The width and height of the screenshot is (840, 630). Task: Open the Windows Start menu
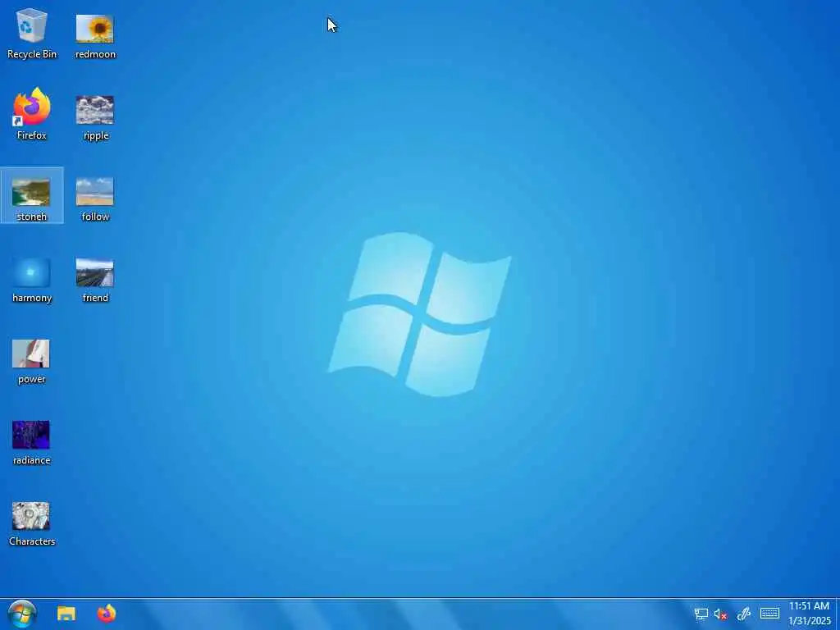point(22,614)
